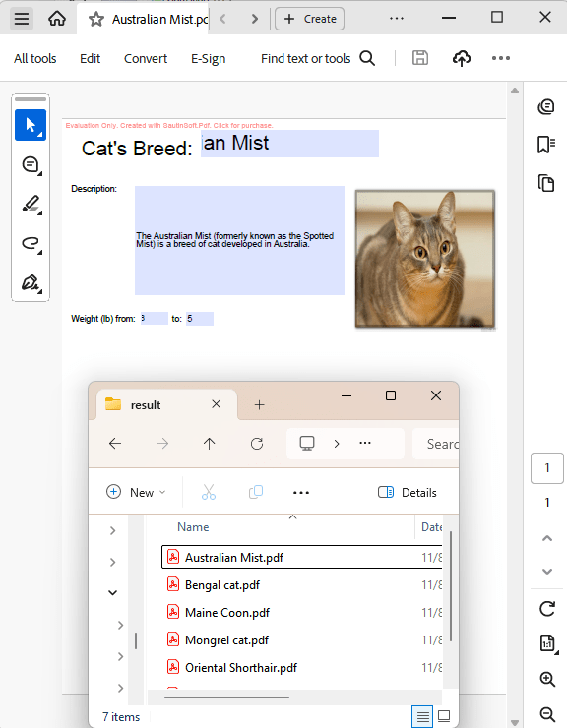Refresh the Explorer folder view
Screen dimensions: 567x728
click(x=257, y=444)
